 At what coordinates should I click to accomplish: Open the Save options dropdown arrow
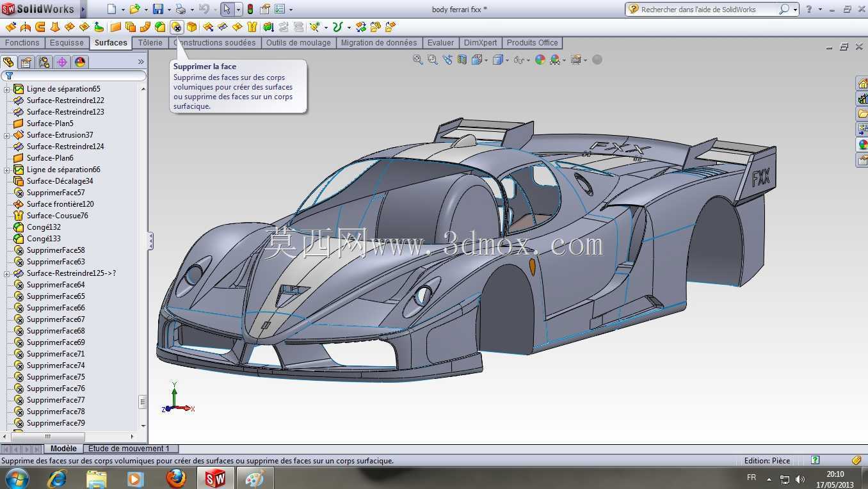169,10
